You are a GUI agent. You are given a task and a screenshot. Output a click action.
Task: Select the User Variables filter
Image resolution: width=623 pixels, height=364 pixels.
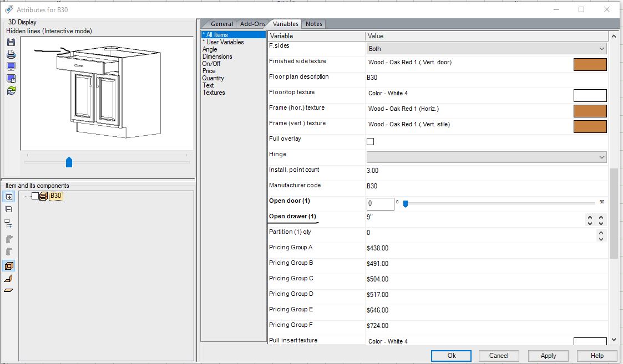[225, 42]
